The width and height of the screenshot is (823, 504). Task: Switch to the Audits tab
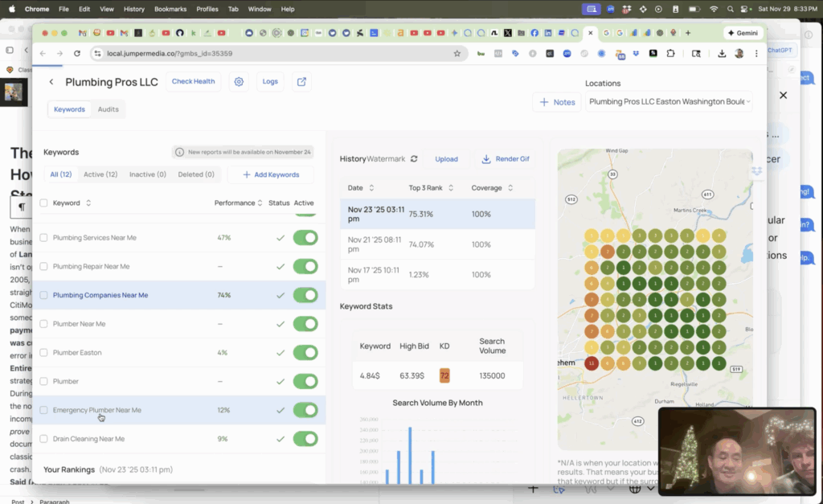click(x=109, y=109)
